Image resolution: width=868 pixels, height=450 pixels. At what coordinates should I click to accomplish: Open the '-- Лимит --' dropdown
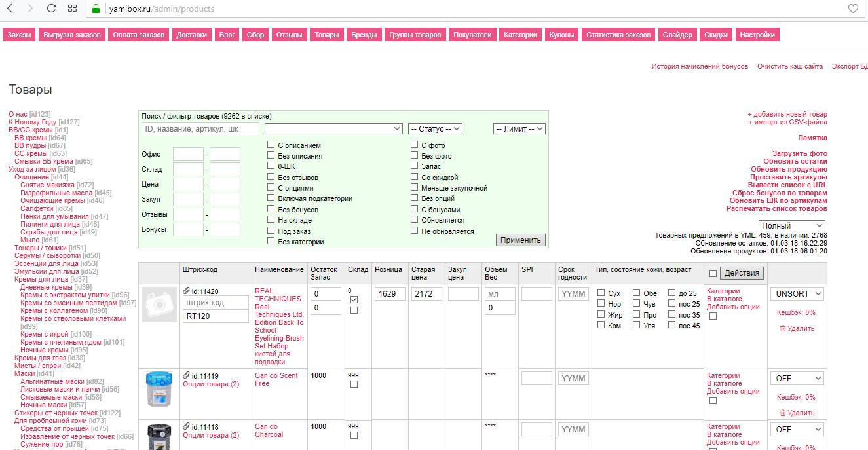coord(519,129)
